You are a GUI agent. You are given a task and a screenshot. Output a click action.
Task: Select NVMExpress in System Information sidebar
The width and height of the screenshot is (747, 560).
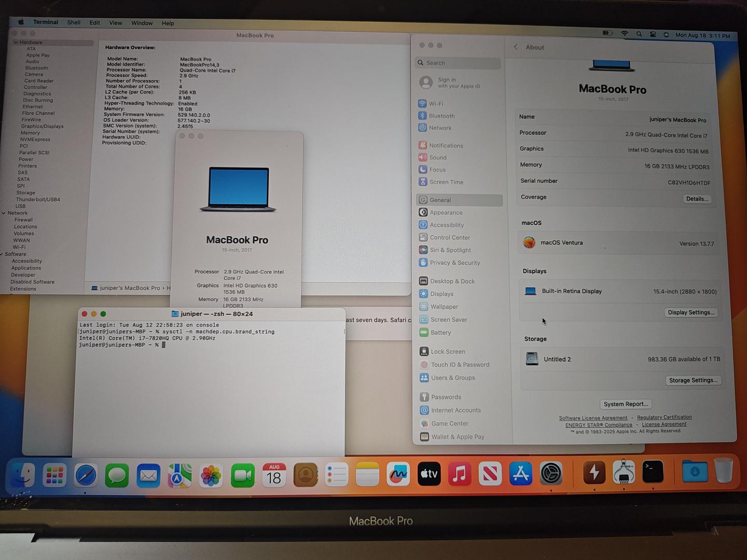35,139
